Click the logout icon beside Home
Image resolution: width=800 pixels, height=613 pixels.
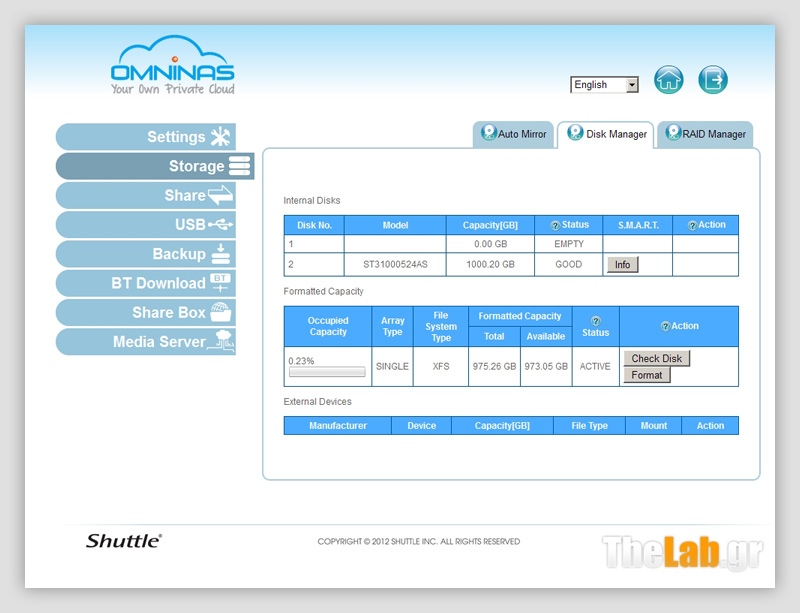click(x=712, y=80)
